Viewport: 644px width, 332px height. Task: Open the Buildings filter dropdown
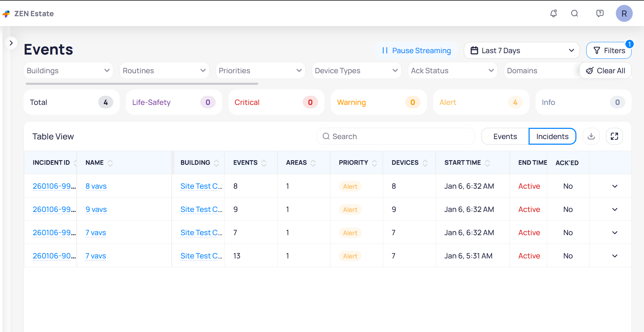pyautogui.click(x=68, y=71)
